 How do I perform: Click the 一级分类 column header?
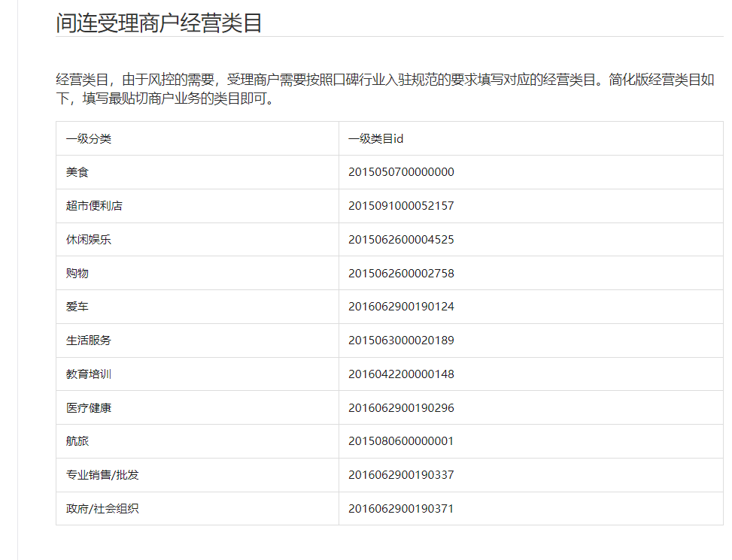[89, 139]
